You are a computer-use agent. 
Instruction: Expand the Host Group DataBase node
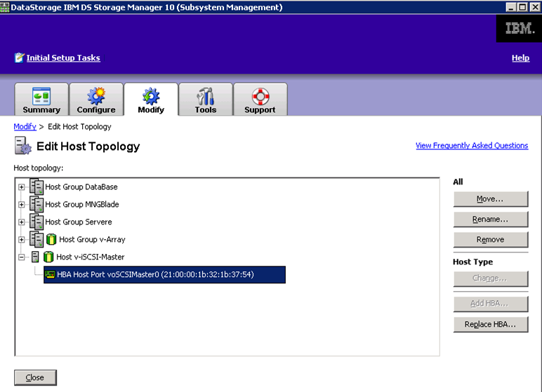[22, 187]
